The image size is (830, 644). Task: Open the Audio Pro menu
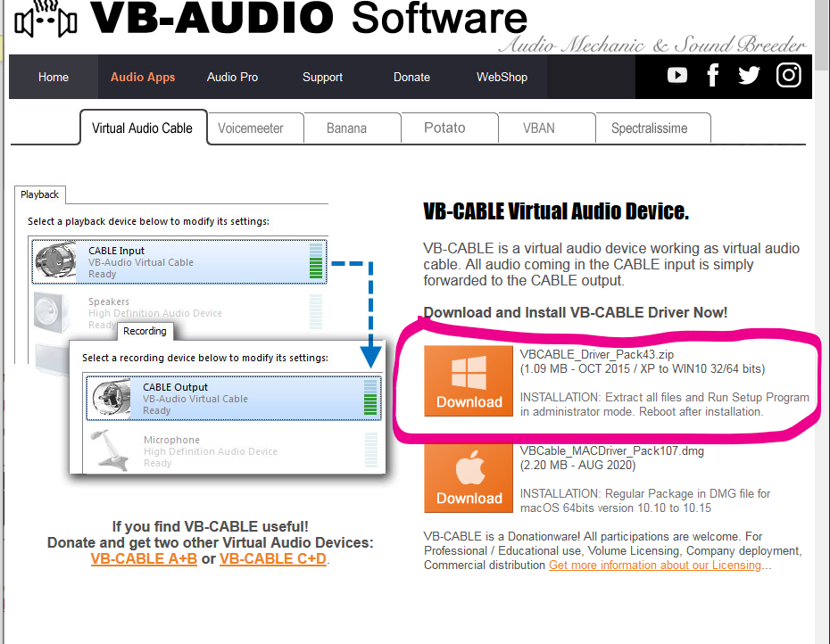pos(232,78)
